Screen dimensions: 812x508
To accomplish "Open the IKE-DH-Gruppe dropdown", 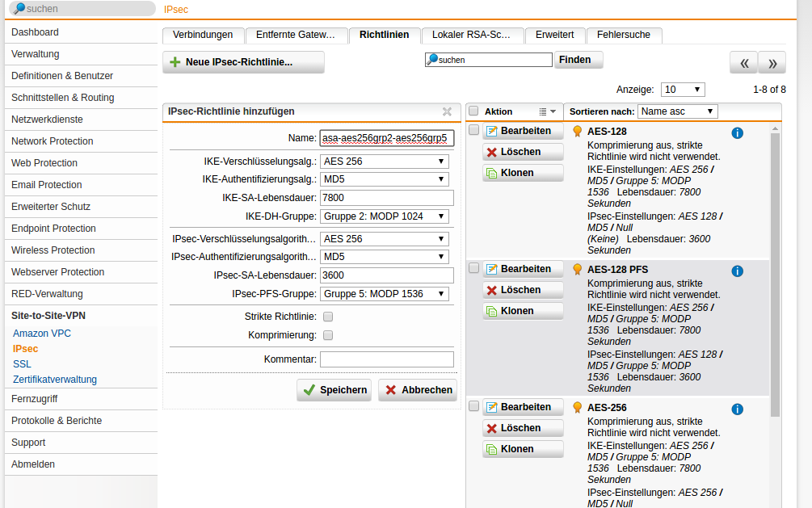I will point(384,216).
